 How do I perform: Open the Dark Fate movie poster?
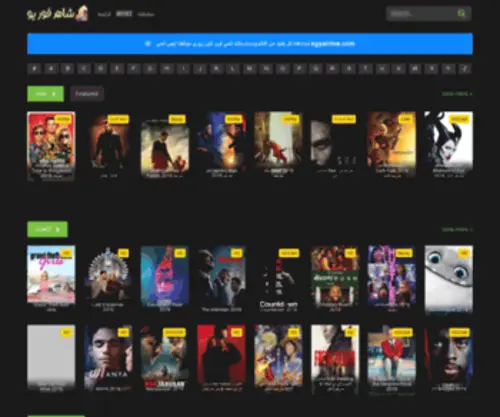pos(392,146)
